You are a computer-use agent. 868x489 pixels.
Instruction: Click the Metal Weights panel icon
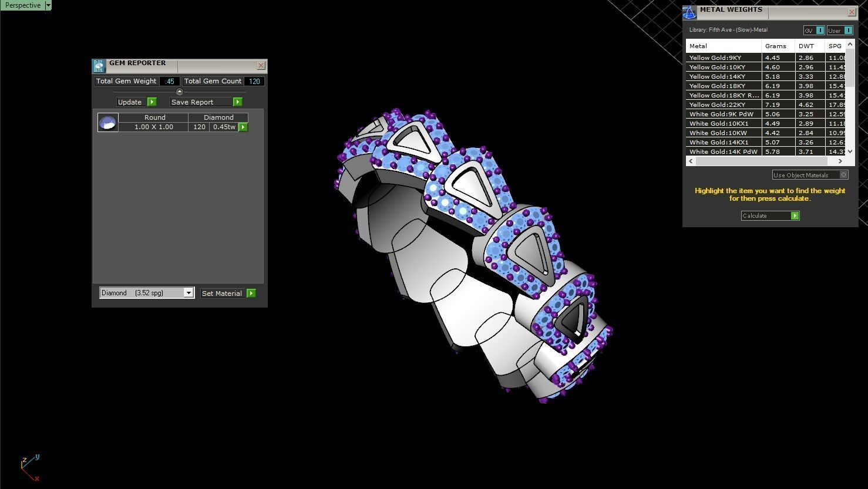coord(689,12)
